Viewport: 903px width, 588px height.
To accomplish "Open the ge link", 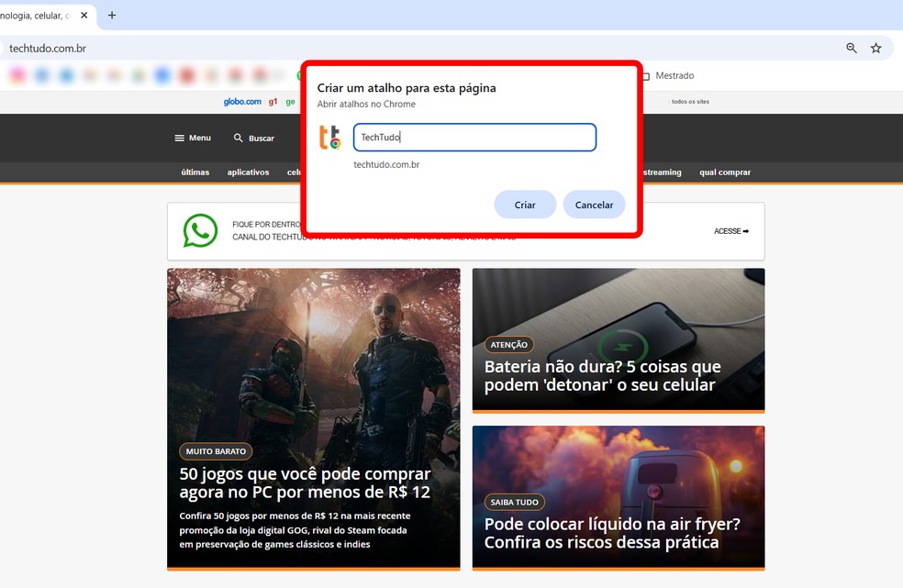I will coord(290,101).
